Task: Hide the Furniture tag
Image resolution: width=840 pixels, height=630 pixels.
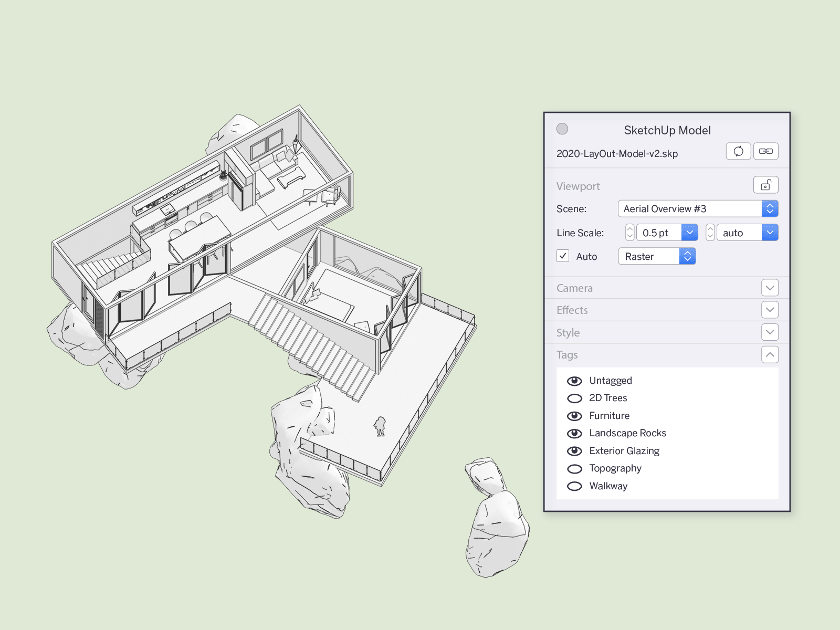Action: click(575, 415)
